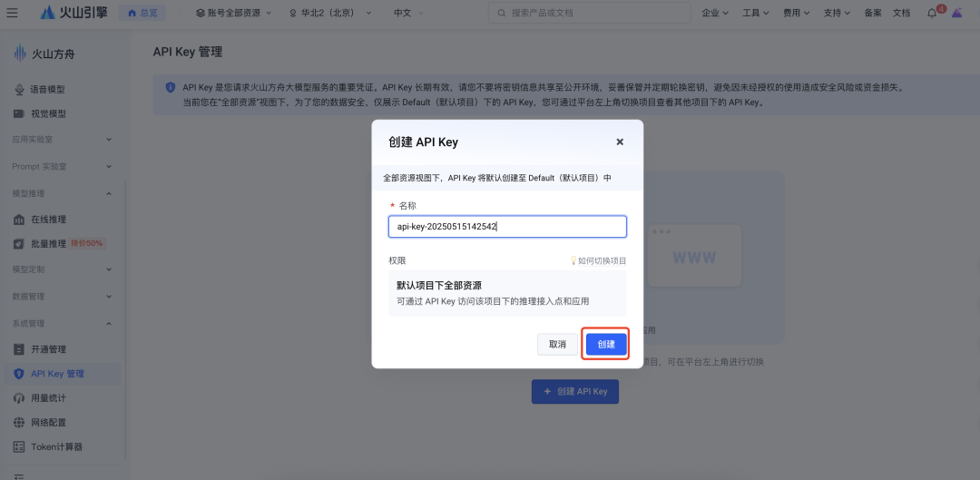Viewport: 980px width, 480px height.
Task: Open the notifications bell icon
Action: pos(932,13)
